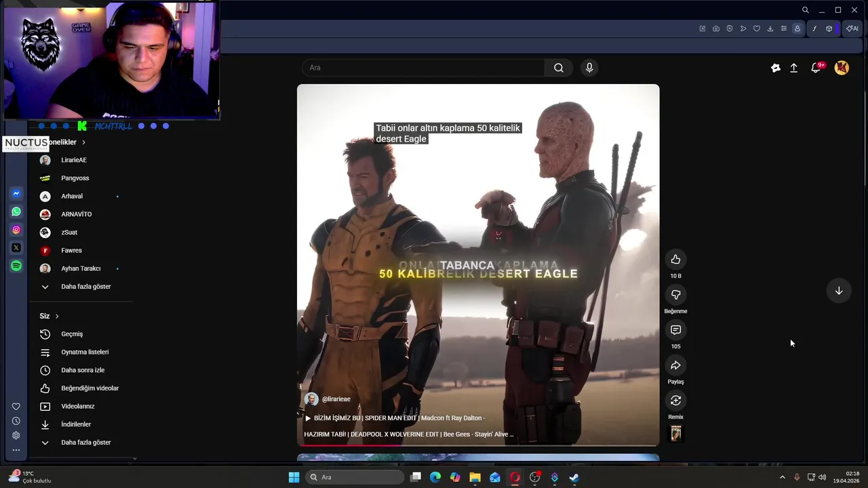This screenshot has width=868, height=488.
Task: Click Opera title bar search icon
Action: click(x=805, y=10)
